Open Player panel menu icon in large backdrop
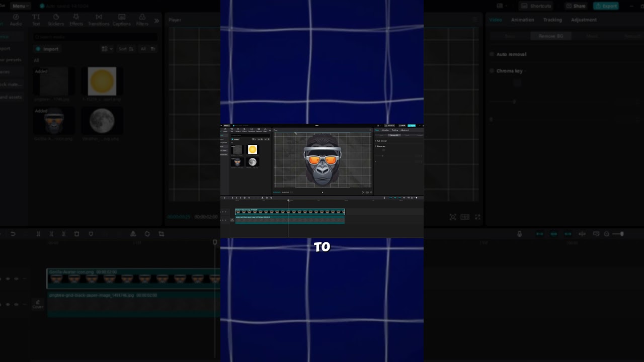 [475, 20]
